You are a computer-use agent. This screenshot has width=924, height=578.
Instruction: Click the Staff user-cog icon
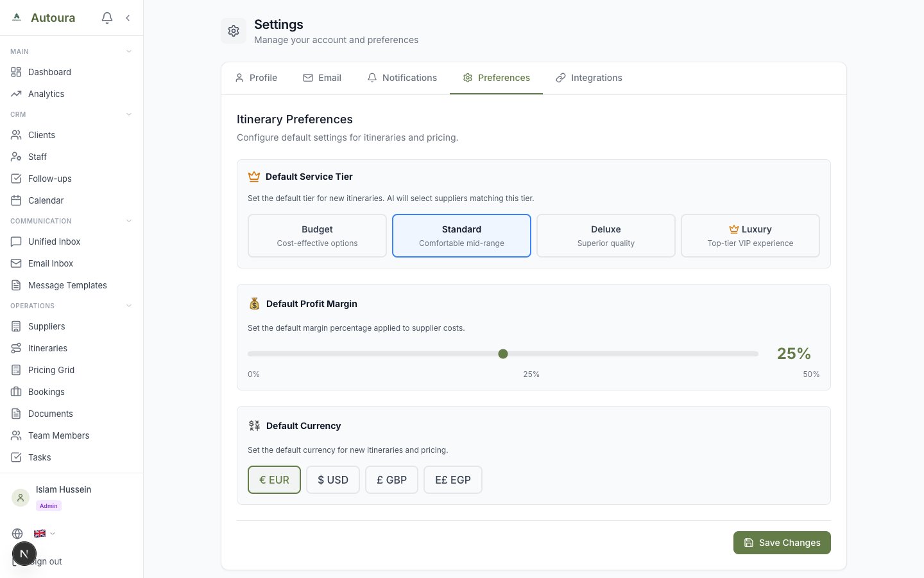tap(16, 157)
